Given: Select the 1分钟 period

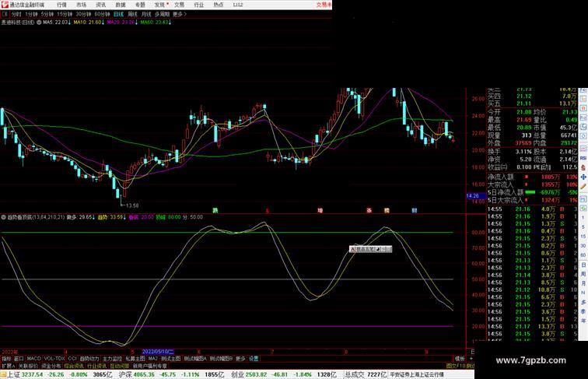Looking at the screenshot, I should [31, 14].
